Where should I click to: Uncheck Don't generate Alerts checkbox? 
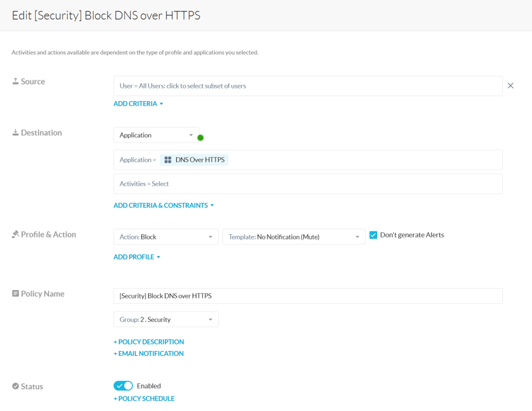point(373,235)
